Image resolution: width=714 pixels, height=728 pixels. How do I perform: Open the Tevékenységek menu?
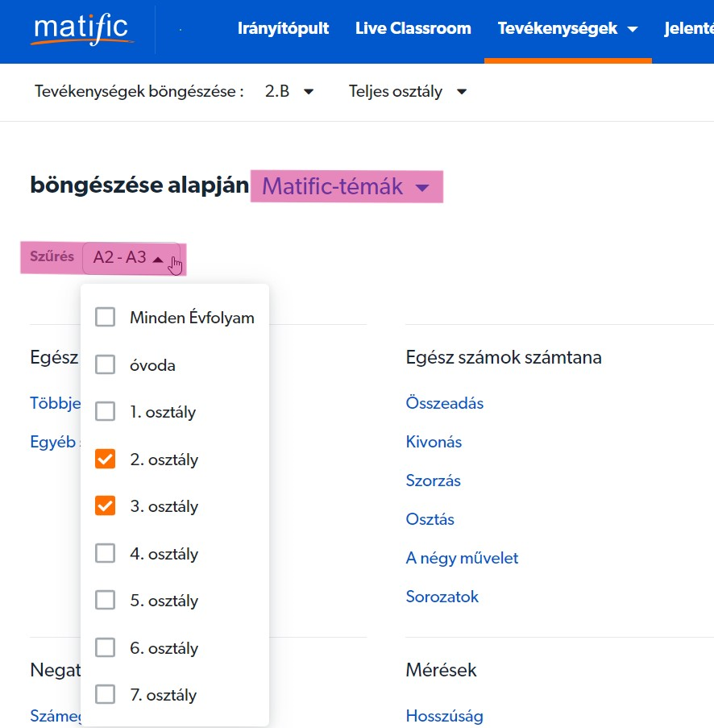tap(568, 28)
